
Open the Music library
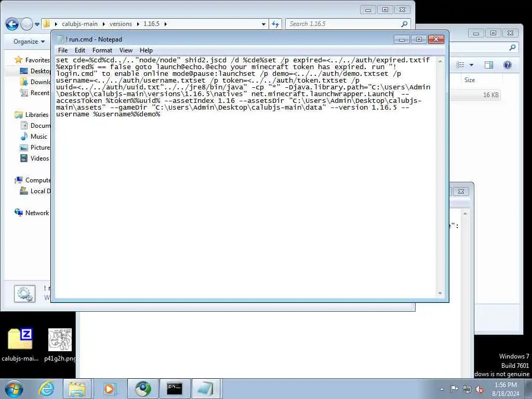pos(34,137)
